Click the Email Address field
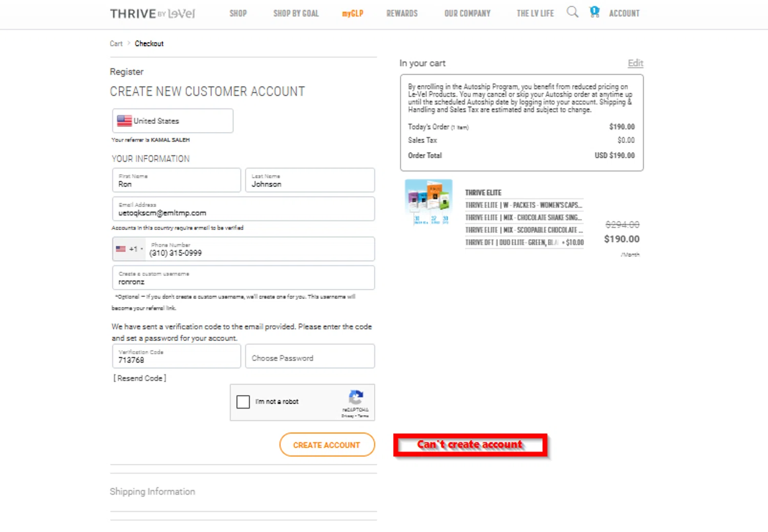Screen dimensions: 768x532 pos(244,209)
